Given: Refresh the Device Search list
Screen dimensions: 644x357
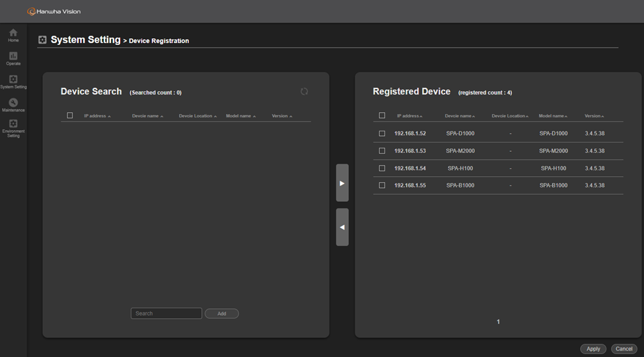Looking at the screenshot, I should (304, 92).
